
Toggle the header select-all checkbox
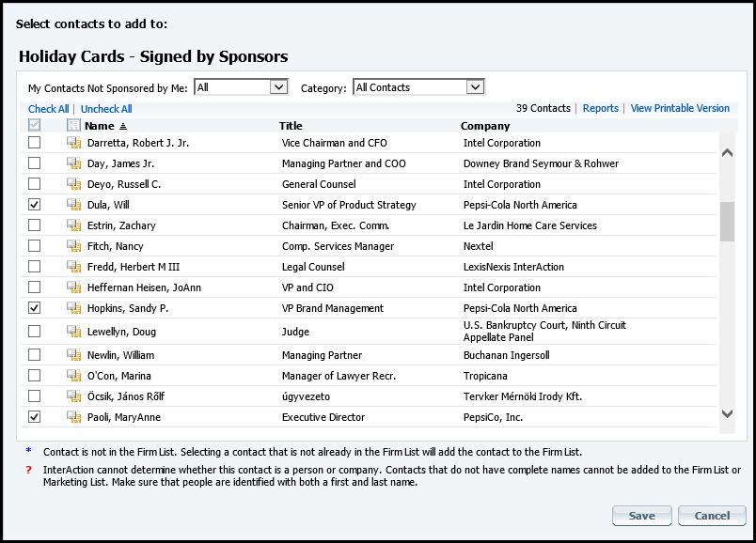coord(34,125)
